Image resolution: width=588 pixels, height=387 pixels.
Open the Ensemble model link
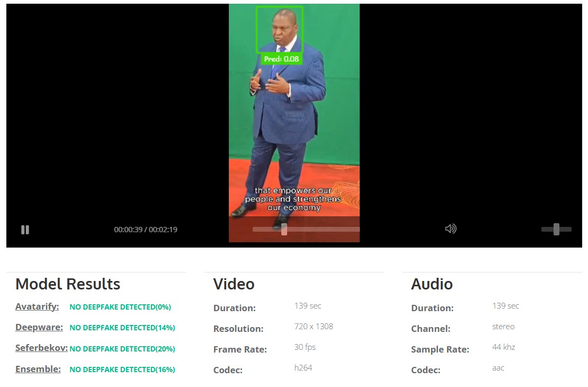[38, 369]
